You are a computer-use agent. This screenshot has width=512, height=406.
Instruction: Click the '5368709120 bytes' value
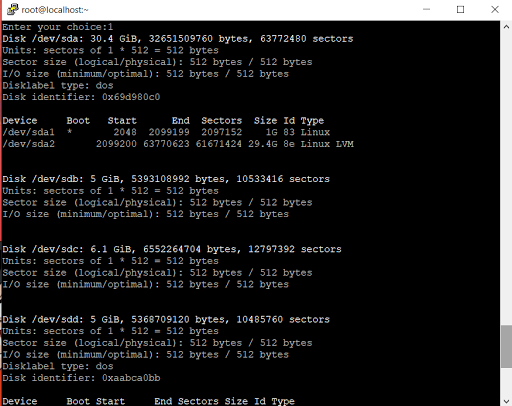(x=178, y=319)
